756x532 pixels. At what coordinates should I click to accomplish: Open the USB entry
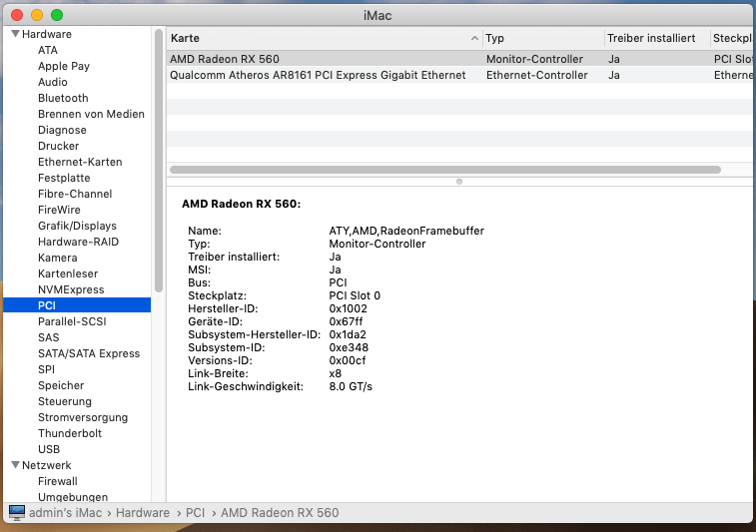pos(49,449)
